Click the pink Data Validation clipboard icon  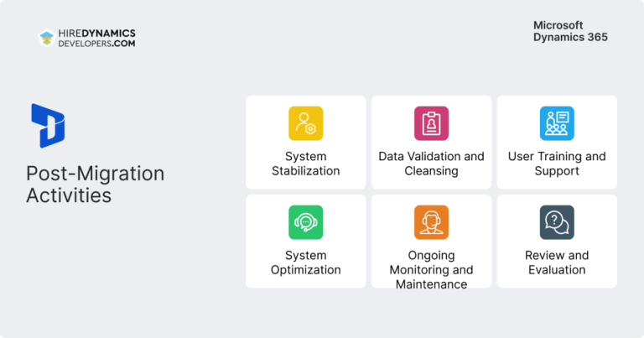coord(431,123)
